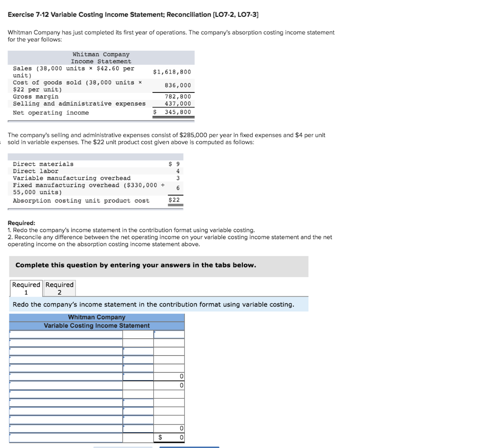Screen dimensions: 480x448
Task: Switch to the Required 2 tab
Action: pyautogui.click(x=59, y=288)
